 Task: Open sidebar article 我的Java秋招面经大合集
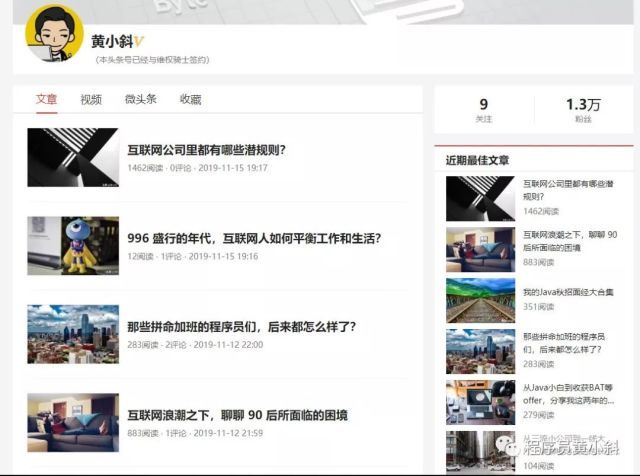pos(568,292)
